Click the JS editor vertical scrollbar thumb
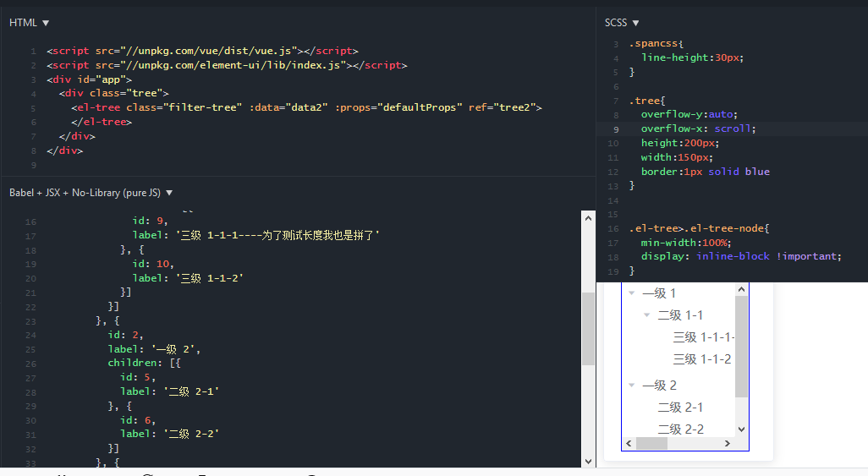Screen dimensions: 868x476 click(588, 329)
